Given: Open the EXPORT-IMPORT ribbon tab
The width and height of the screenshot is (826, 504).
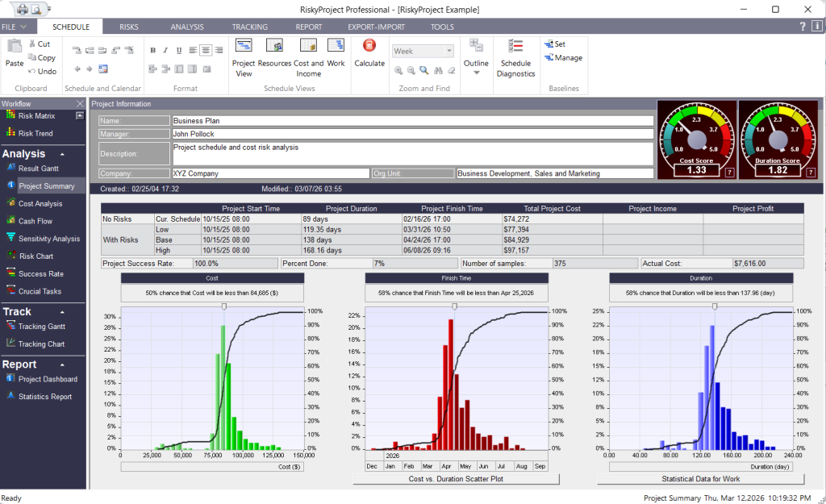Looking at the screenshot, I should tap(375, 27).
